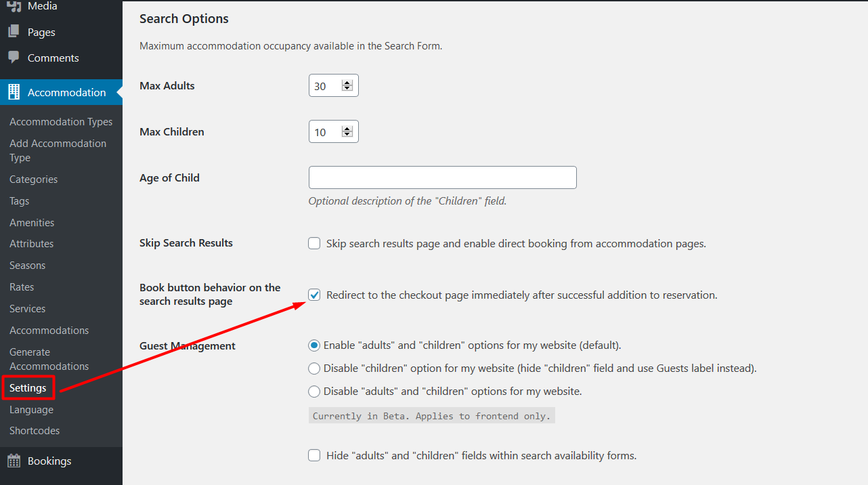
Task: Check Hide "adults" and "children" fields checkbox
Action: coord(314,455)
